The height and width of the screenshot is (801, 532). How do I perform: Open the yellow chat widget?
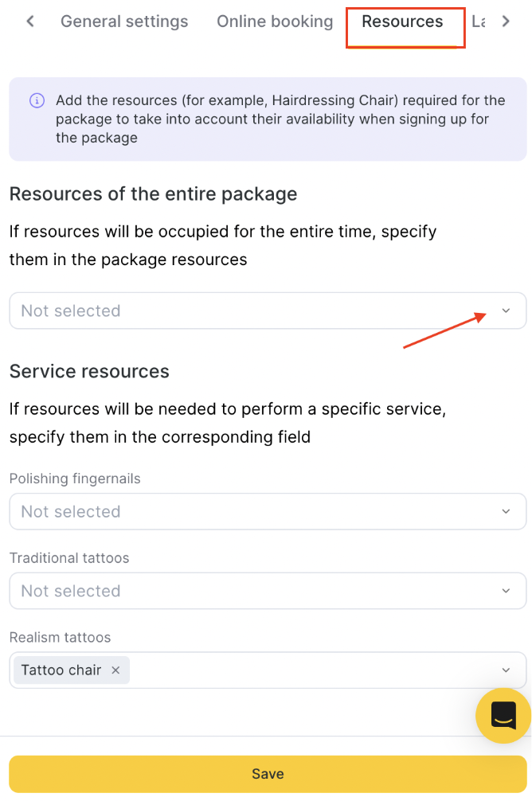pos(503,715)
